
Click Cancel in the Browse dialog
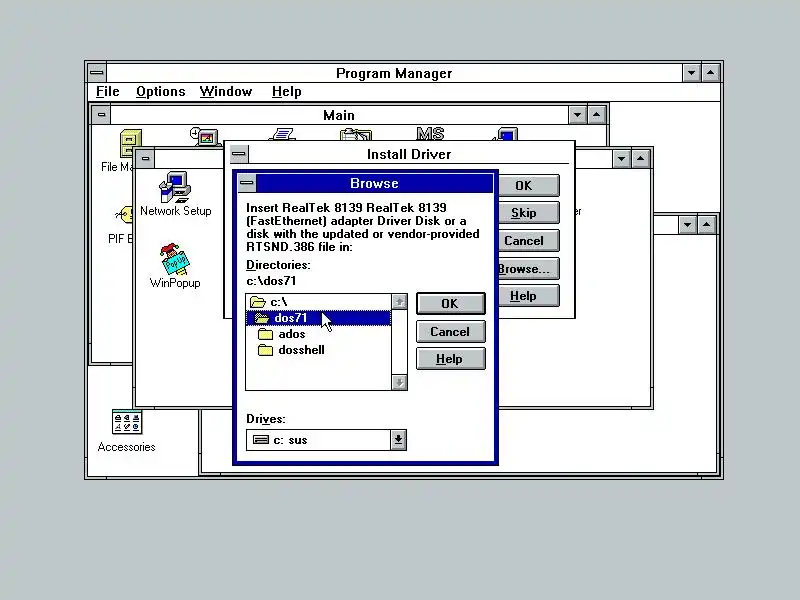pyautogui.click(x=451, y=332)
